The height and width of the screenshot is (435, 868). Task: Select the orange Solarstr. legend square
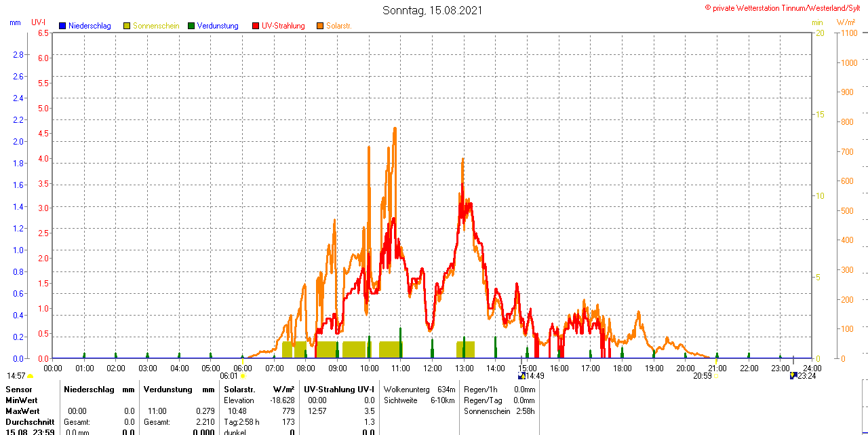click(x=320, y=26)
